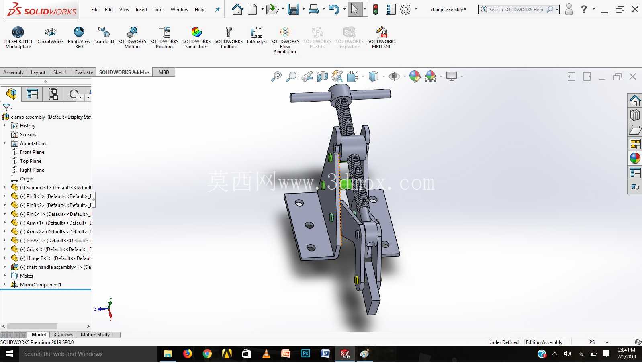Open the View Orientation dropdown arrow

(x=363, y=76)
